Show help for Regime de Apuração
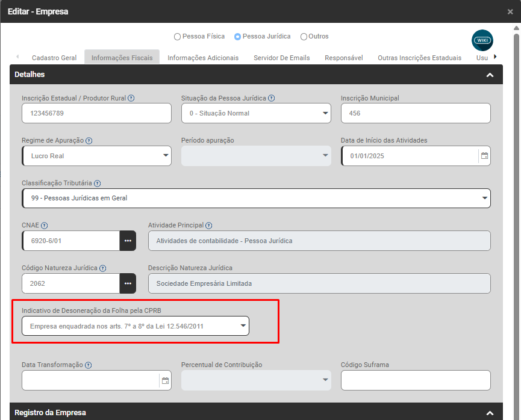This screenshot has height=420, width=521. pos(89,141)
